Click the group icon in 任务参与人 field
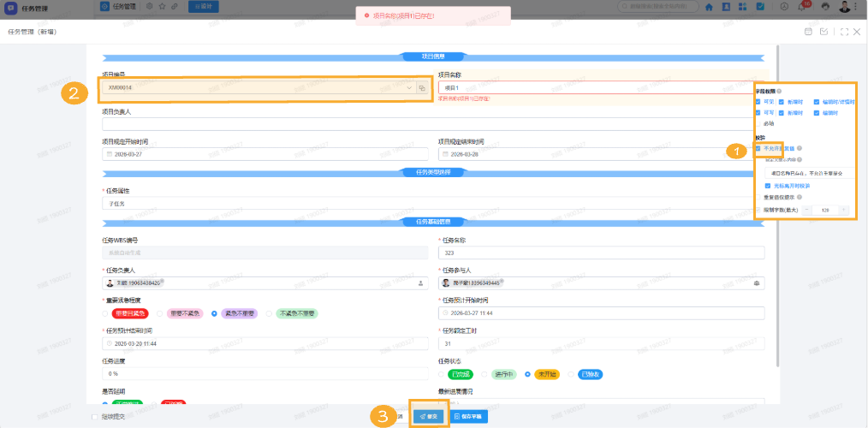This screenshot has height=428, width=868. (756, 282)
